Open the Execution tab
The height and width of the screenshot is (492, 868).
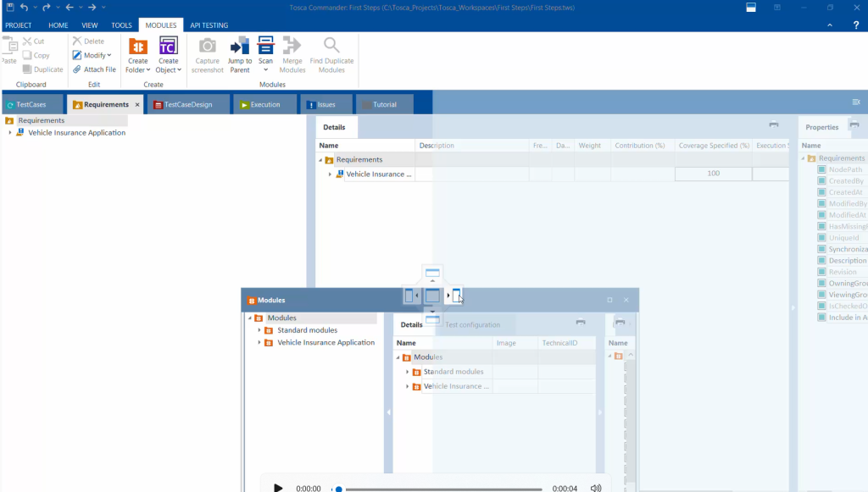[264, 104]
